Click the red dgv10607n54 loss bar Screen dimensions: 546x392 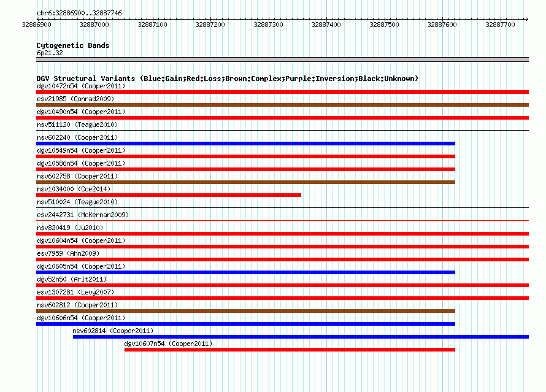290,350
